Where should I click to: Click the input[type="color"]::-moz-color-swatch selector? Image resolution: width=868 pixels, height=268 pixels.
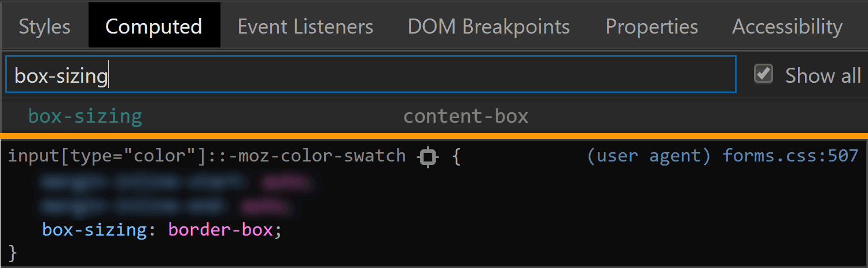pyautogui.click(x=207, y=156)
